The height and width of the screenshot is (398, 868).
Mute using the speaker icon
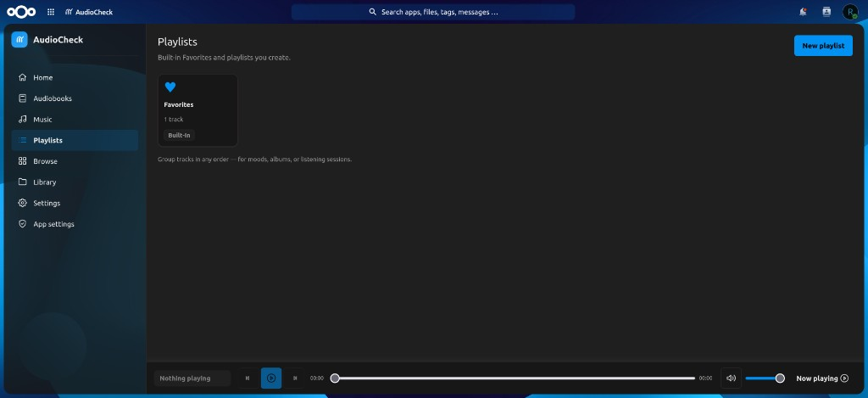[732, 378]
